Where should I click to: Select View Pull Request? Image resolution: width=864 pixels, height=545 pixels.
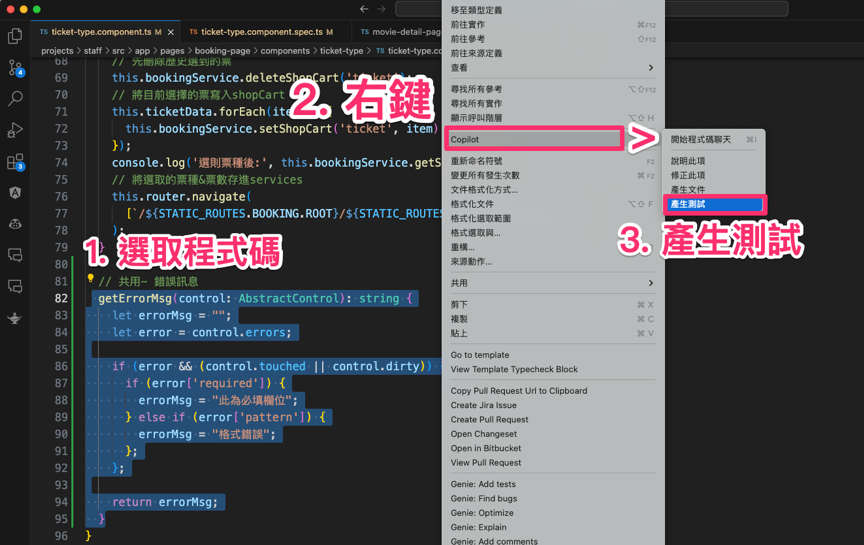pos(553,462)
